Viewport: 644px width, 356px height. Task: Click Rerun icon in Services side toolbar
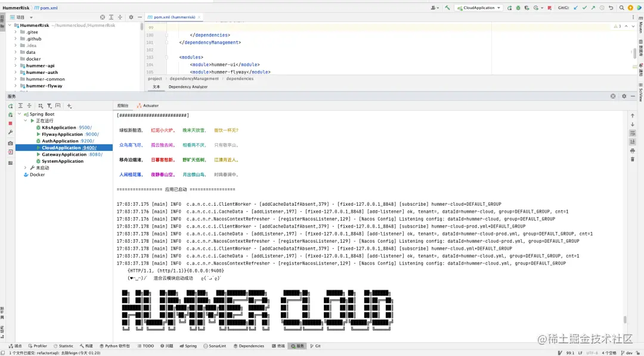pos(10,106)
